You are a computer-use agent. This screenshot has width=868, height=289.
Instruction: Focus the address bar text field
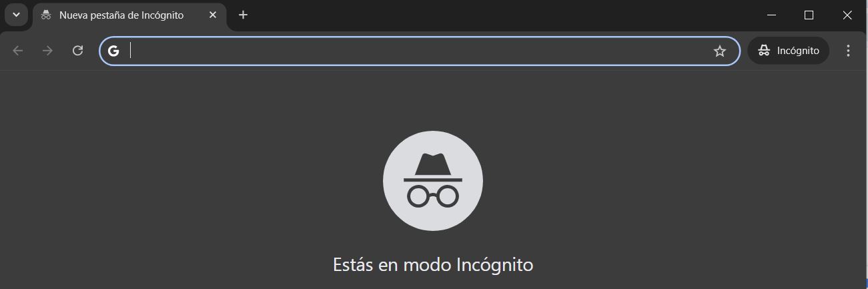click(417, 51)
